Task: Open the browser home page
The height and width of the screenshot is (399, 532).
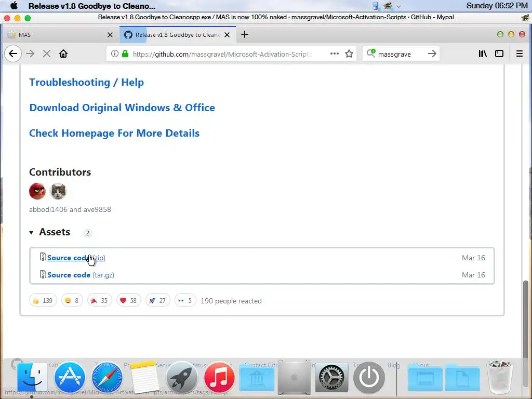Action: click(x=63, y=54)
